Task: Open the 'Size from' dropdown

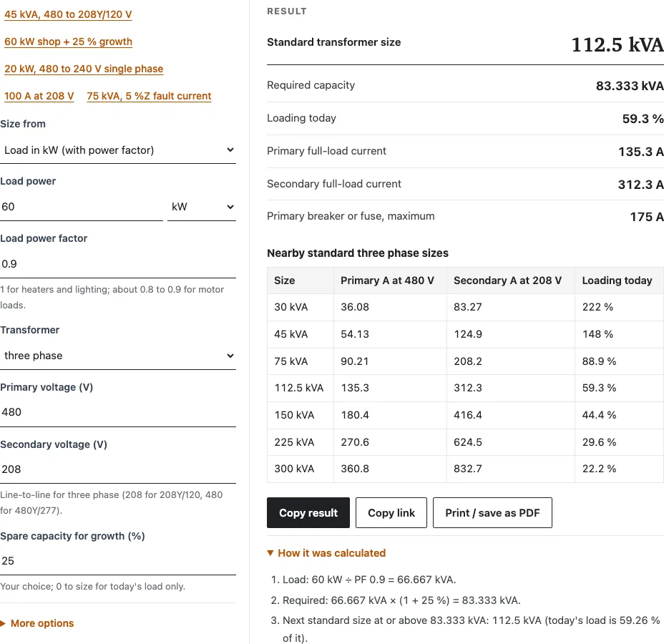Action: pos(118,150)
